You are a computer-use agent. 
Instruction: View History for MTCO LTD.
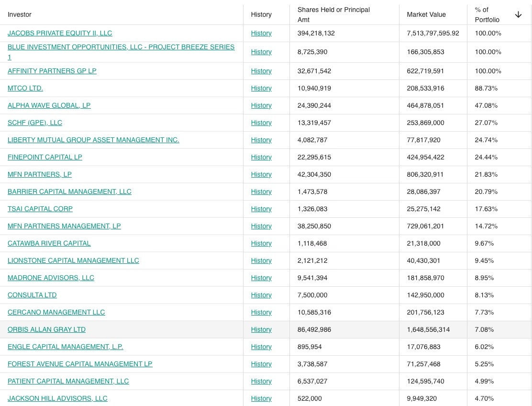261,88
